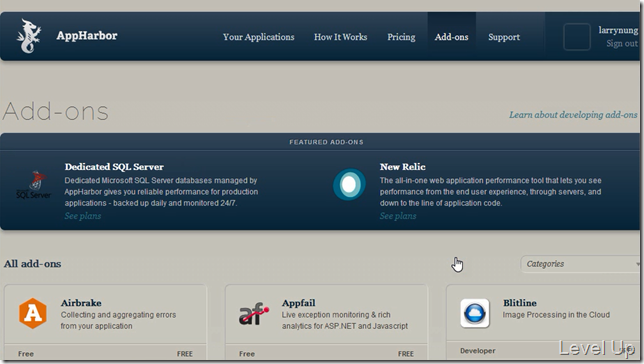Click the FEATURED ADD-ONS header

pyautogui.click(x=326, y=142)
